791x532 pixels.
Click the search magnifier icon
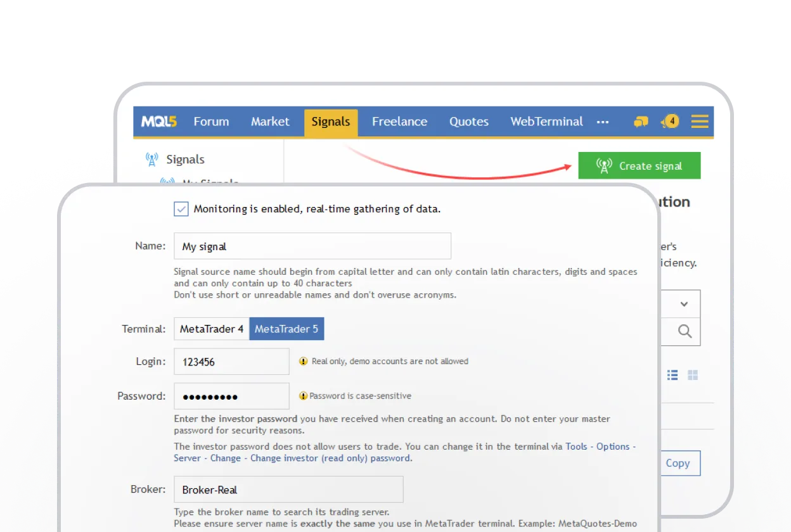click(685, 331)
